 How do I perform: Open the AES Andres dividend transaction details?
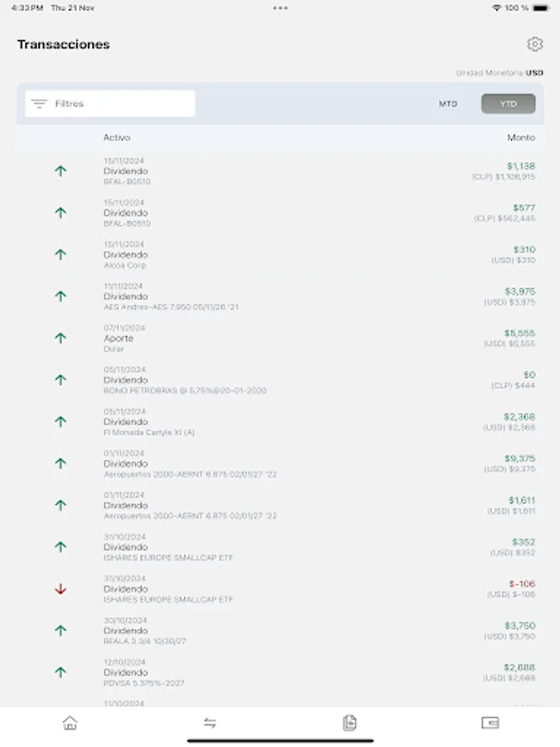(290, 296)
